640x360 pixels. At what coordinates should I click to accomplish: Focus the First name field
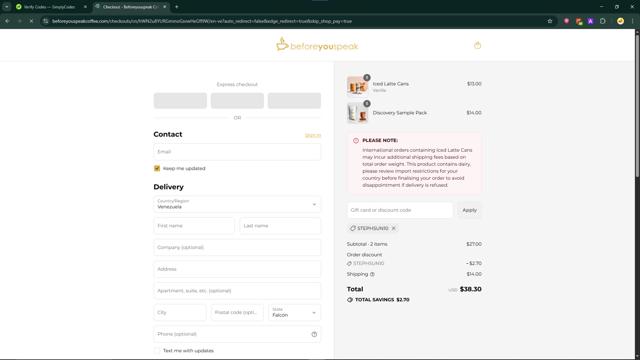coord(194,226)
